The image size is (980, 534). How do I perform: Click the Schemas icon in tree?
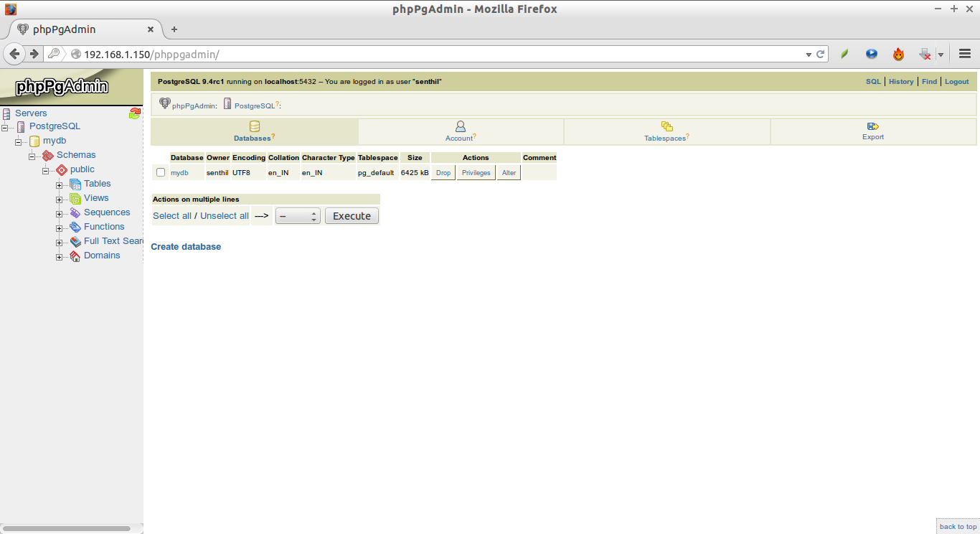click(x=48, y=155)
